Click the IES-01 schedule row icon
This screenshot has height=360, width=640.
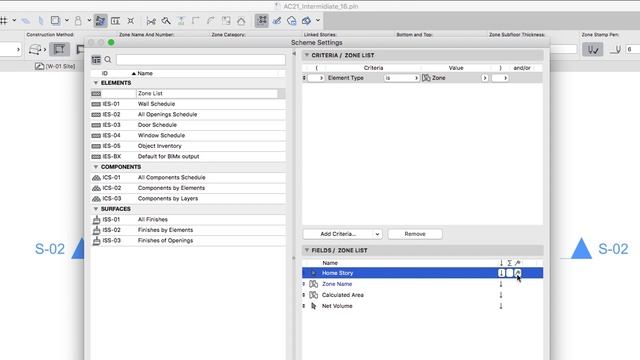(x=96, y=104)
